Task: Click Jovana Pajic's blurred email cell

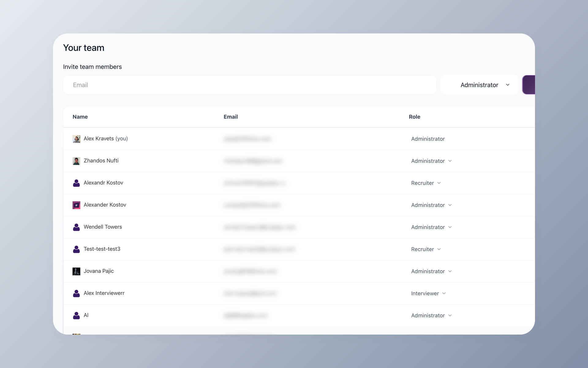Action: coord(250,271)
